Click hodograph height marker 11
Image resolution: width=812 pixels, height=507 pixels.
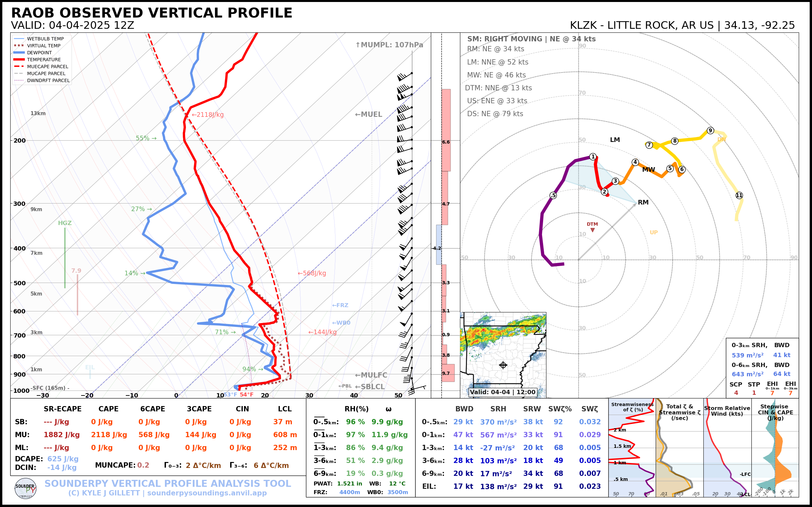point(739,195)
